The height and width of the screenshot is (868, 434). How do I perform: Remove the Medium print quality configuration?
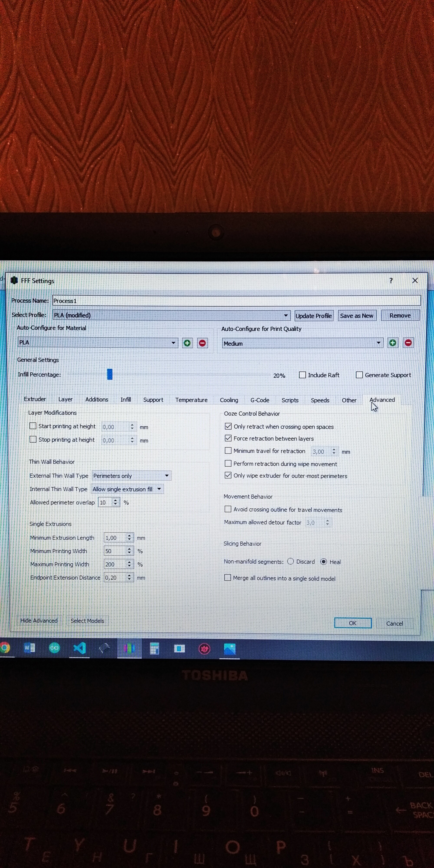coord(408,343)
